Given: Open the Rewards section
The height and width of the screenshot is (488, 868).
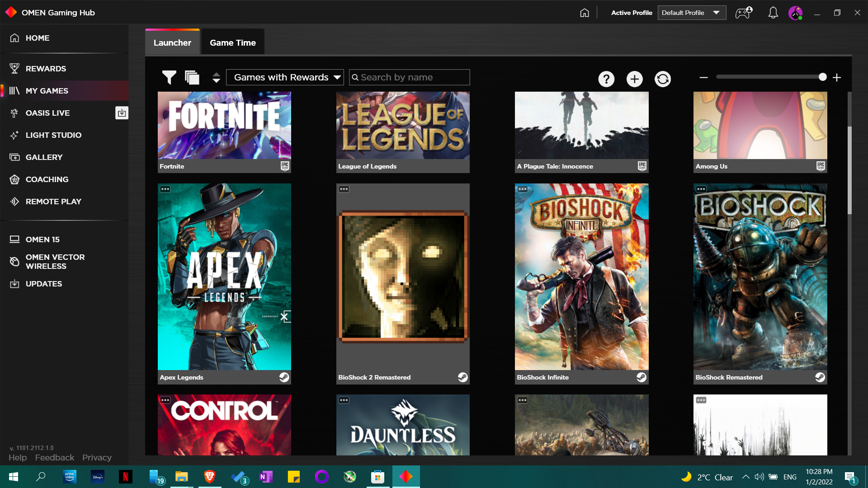Looking at the screenshot, I should pos(46,68).
